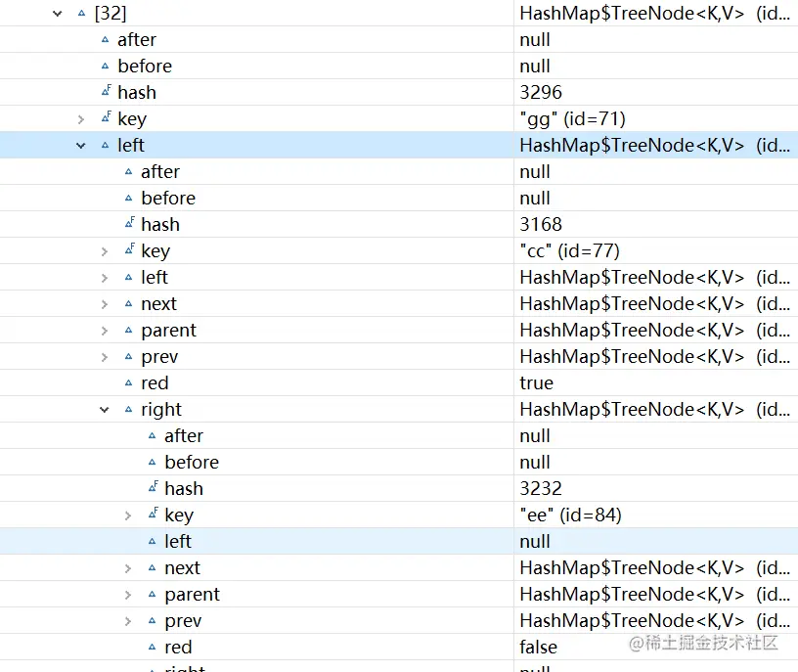The image size is (798, 672).
Task: Select the hash row with value 3168
Action: tap(399, 225)
